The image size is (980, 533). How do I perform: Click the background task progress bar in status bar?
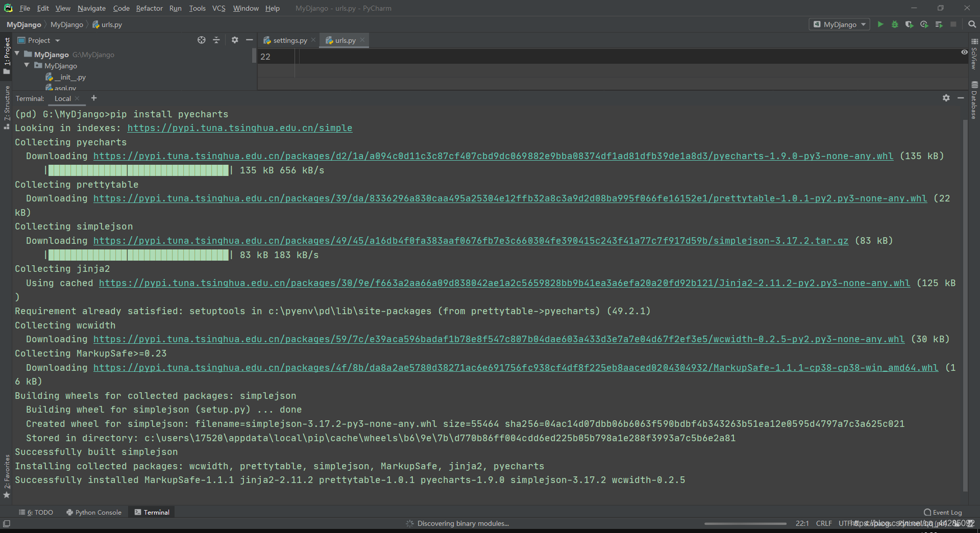[745, 523]
